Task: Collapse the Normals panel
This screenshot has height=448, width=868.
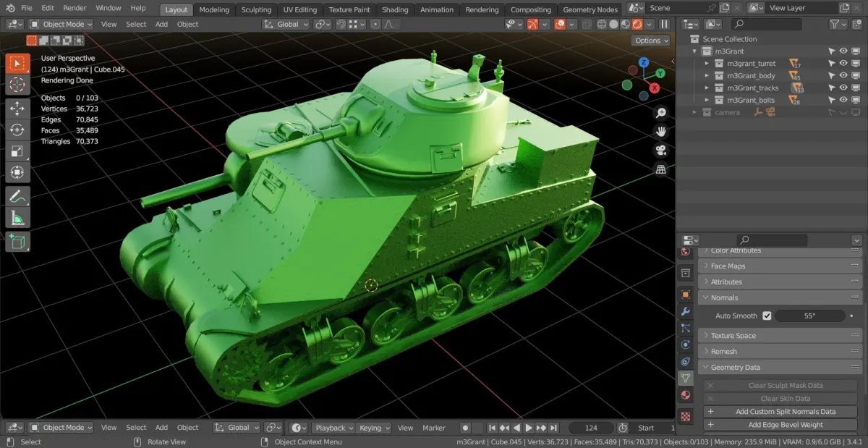Action: click(780, 297)
